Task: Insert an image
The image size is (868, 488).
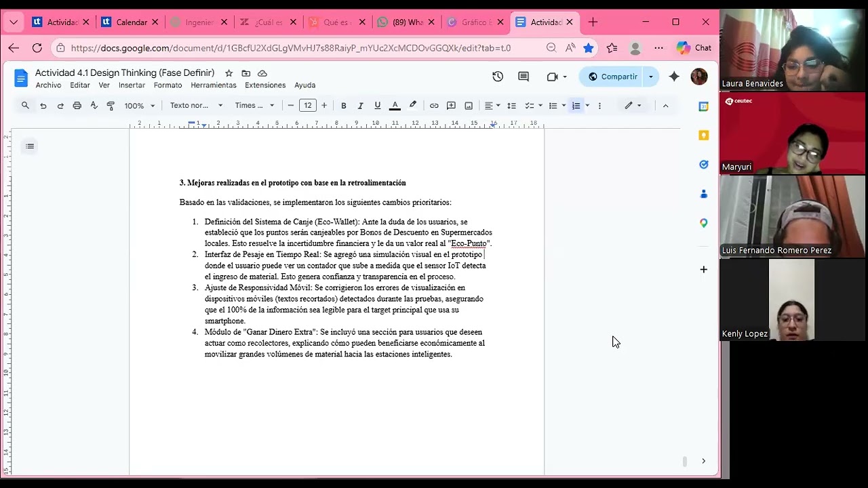Action: pyautogui.click(x=469, y=106)
